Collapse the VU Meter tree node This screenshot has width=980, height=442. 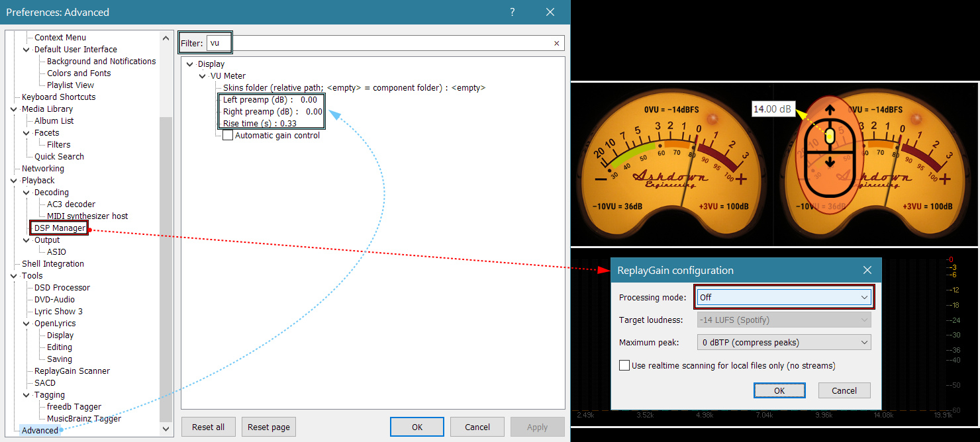coord(203,76)
